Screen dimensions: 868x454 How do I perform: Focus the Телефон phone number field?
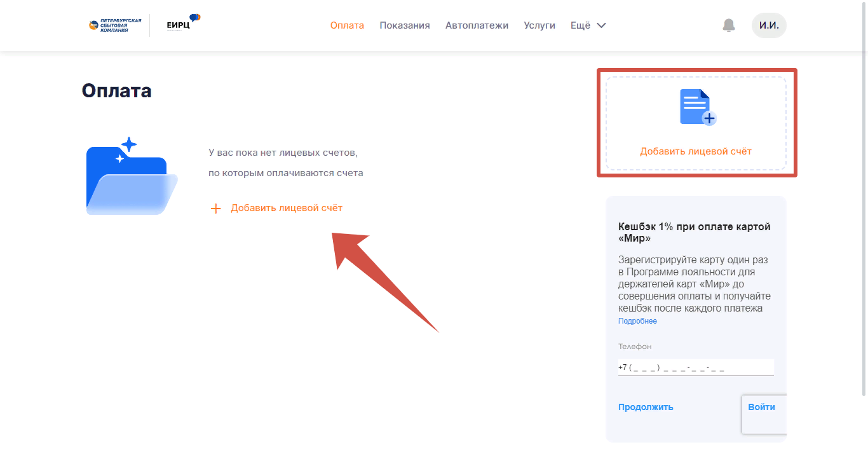coord(695,368)
